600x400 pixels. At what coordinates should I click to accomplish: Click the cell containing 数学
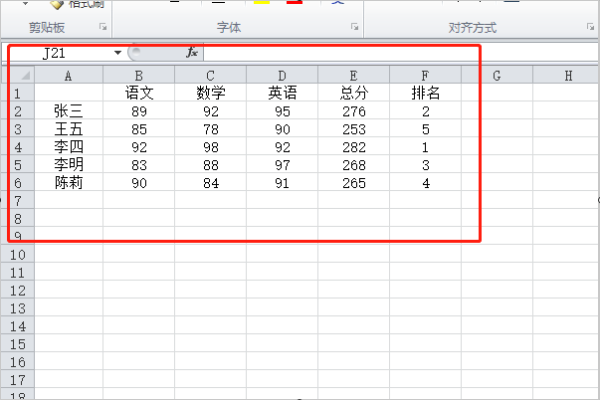[210, 93]
